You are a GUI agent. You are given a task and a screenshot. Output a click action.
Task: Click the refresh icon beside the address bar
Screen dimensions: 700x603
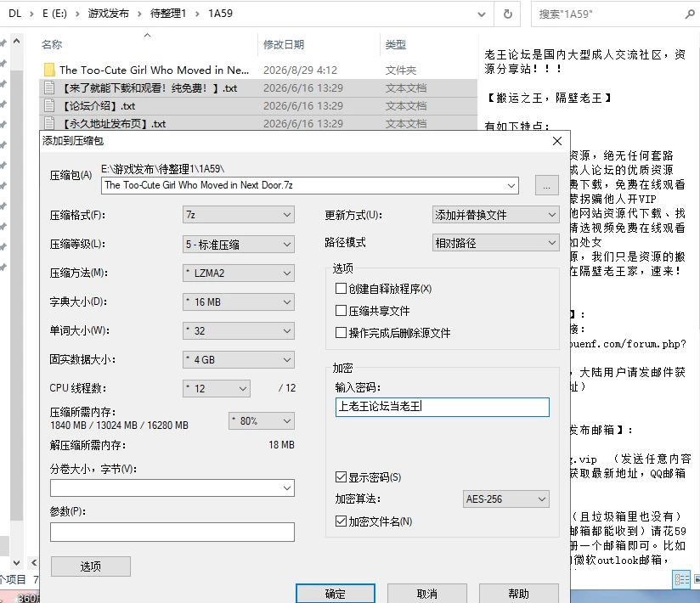(x=508, y=14)
